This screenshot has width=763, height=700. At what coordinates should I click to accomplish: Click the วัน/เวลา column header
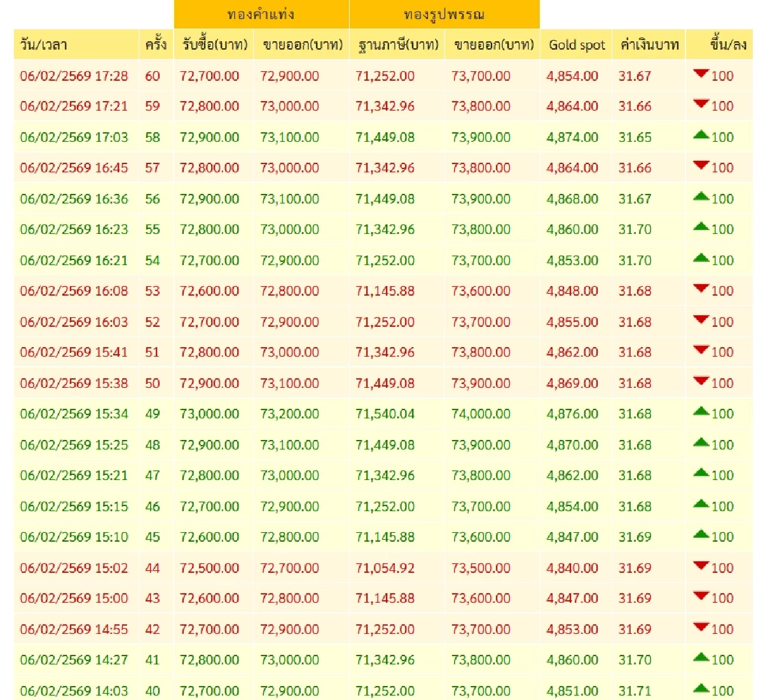click(44, 45)
